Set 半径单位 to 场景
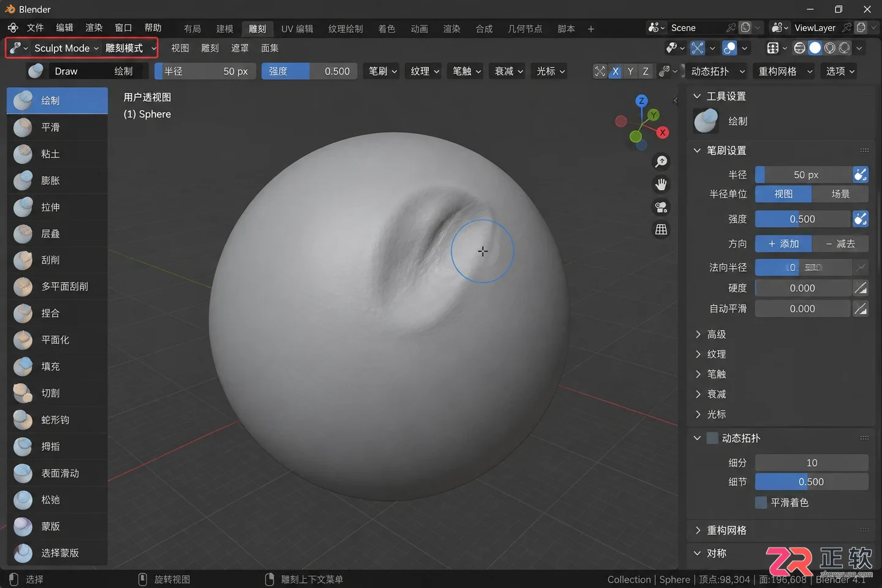 point(840,194)
